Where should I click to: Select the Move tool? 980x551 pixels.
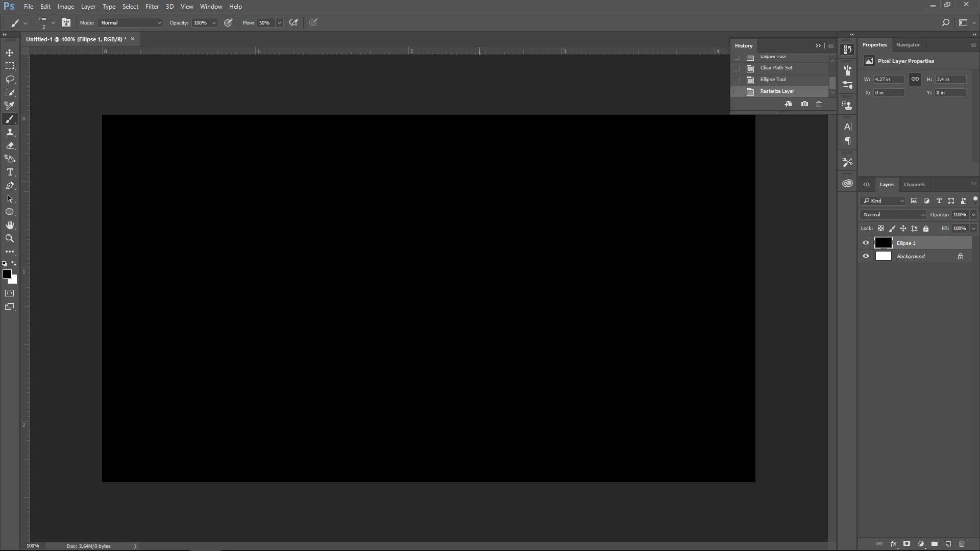tap(10, 53)
